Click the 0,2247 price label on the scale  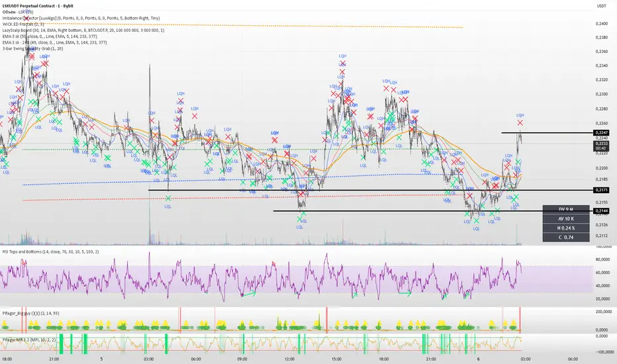(601, 133)
